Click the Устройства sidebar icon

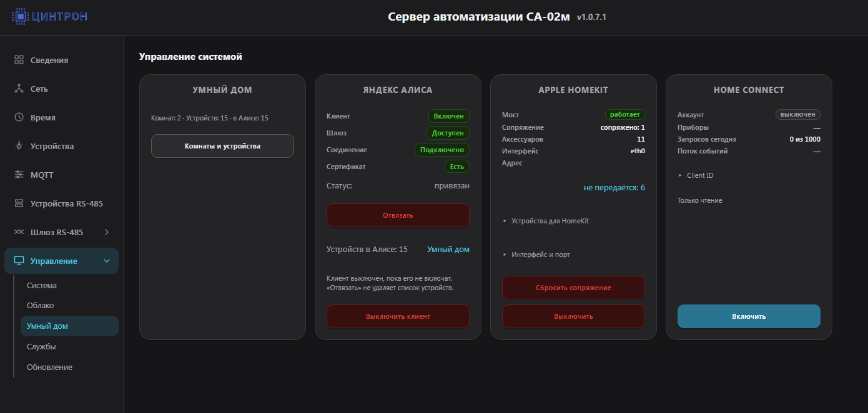tap(19, 146)
